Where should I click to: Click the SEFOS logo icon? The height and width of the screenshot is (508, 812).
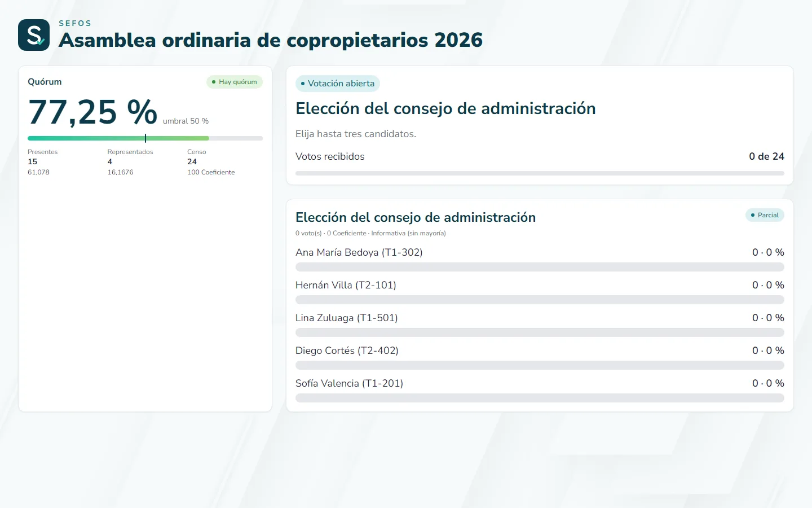(34, 35)
